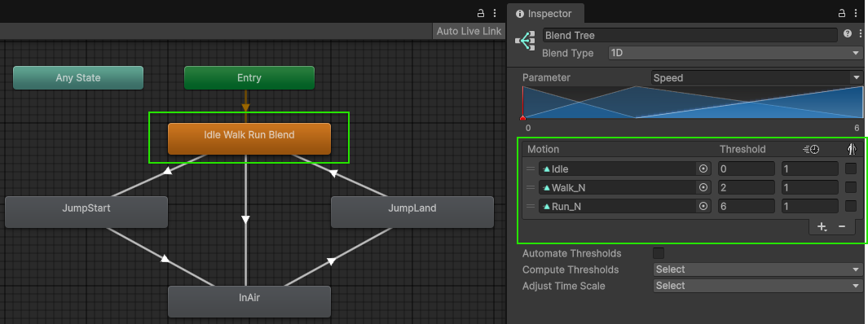868x324 pixels.
Task: Click Walk_N time scale value field
Action: [810, 187]
